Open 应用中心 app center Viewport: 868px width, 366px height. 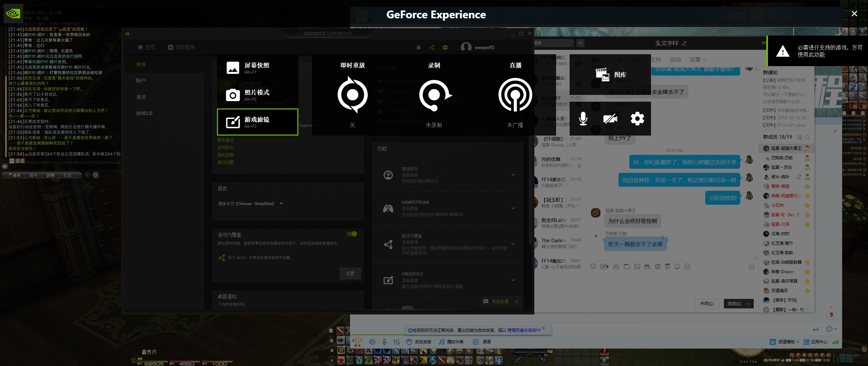coord(815,342)
